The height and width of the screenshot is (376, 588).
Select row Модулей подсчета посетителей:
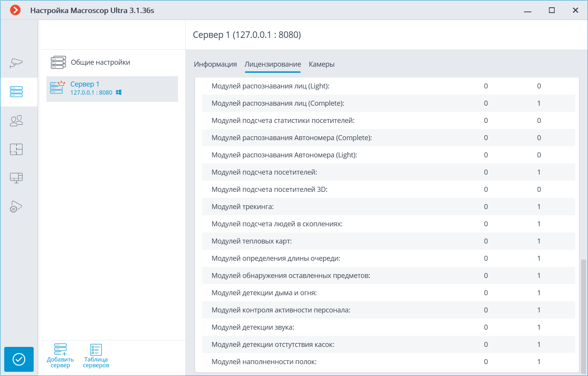389,172
